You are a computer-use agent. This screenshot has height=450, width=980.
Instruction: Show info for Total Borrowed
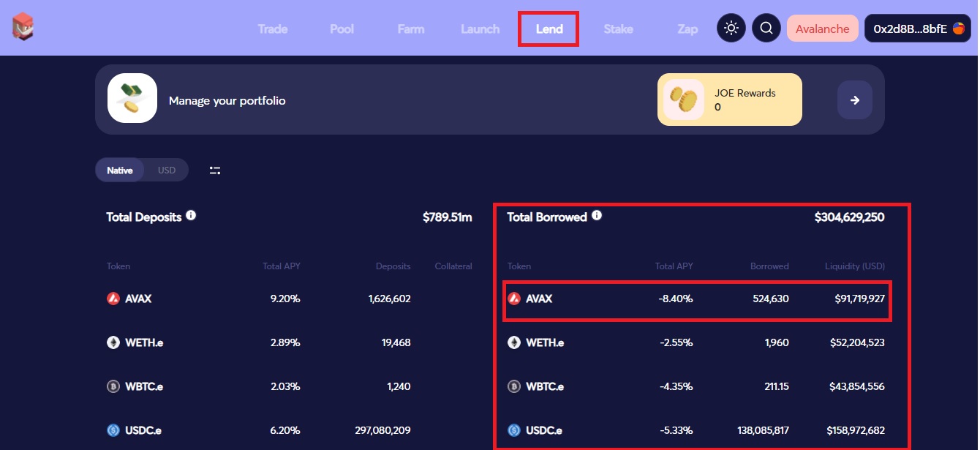pyautogui.click(x=597, y=216)
